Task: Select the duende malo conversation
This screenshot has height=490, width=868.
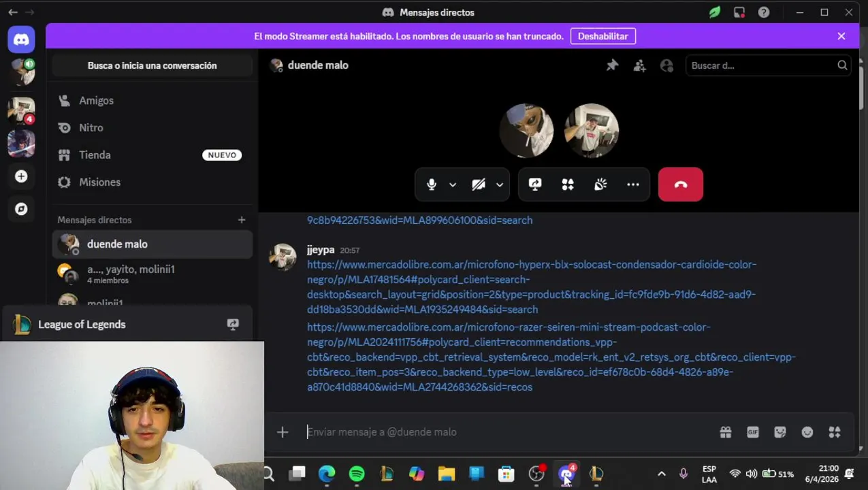Action: coord(152,244)
